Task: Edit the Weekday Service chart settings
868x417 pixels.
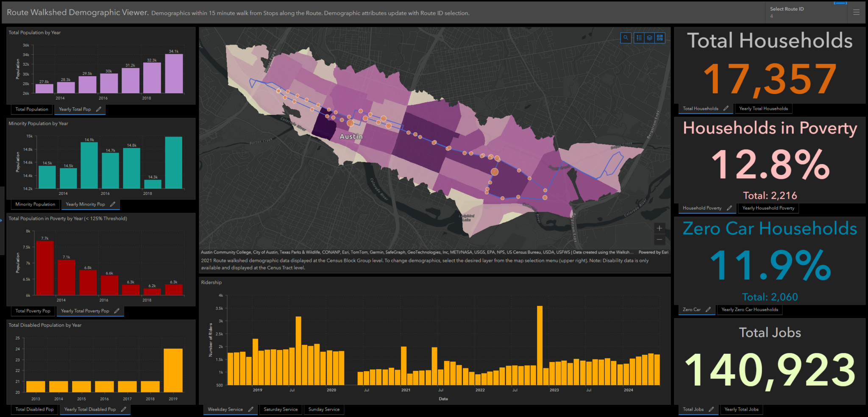Action: click(251, 409)
